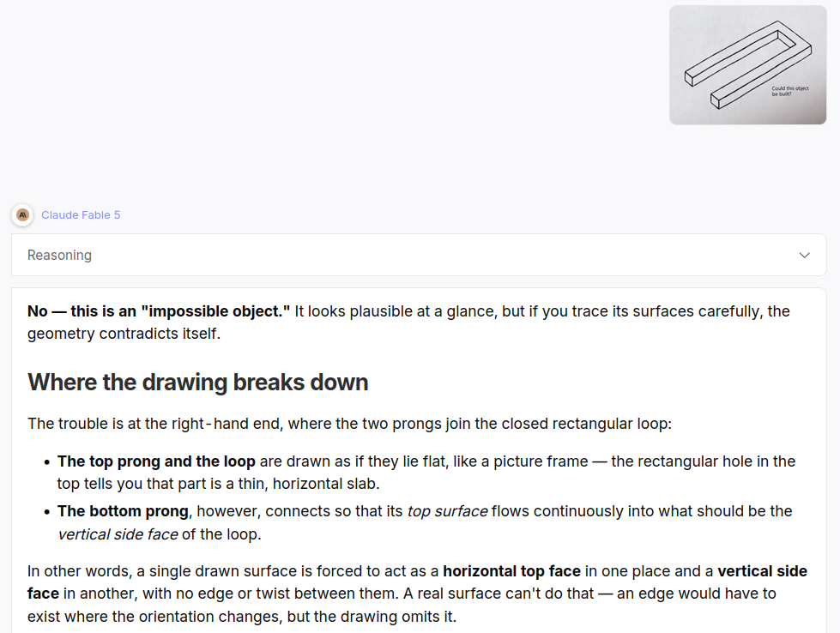Click the chevron arrow on the Reasoning bar

pyautogui.click(x=804, y=255)
